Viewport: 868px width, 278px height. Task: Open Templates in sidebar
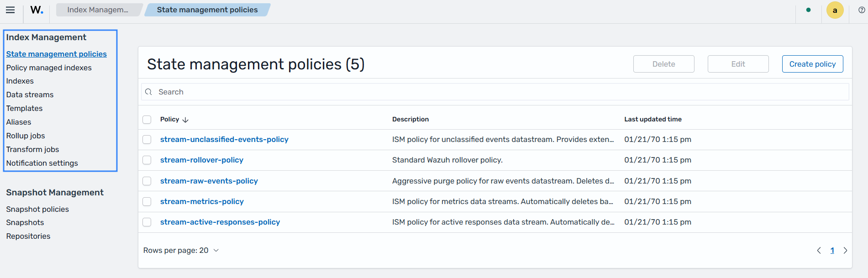point(24,108)
